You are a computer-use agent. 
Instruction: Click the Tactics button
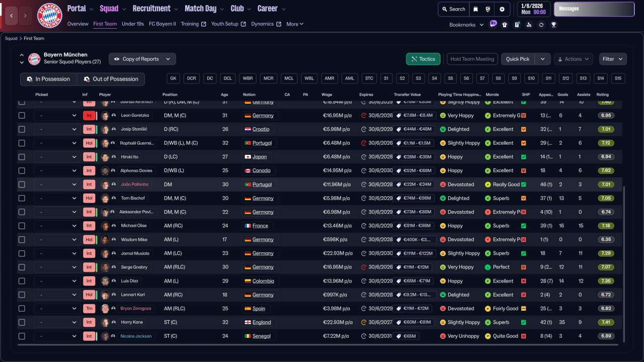[423, 59]
